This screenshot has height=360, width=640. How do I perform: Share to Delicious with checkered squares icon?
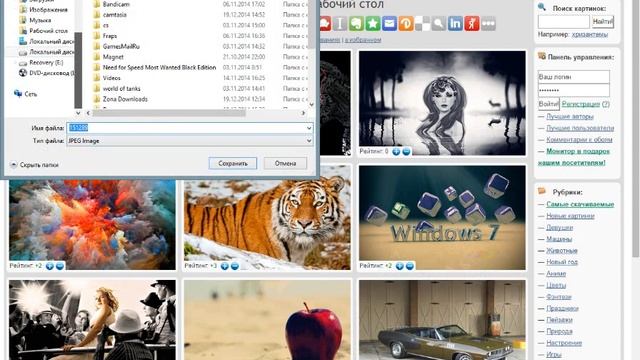pyautogui.click(x=422, y=24)
